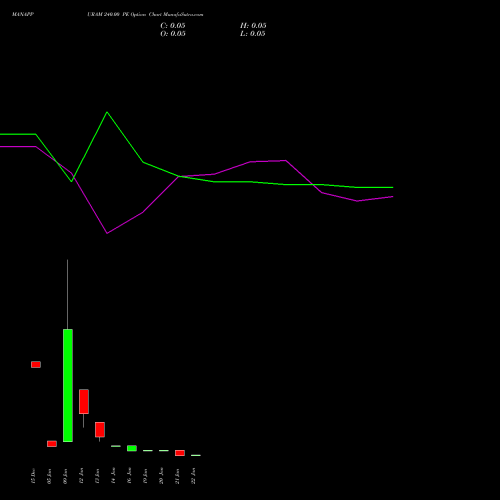
Task: Click the '21 Jan' date axis label
Action: 178,476
